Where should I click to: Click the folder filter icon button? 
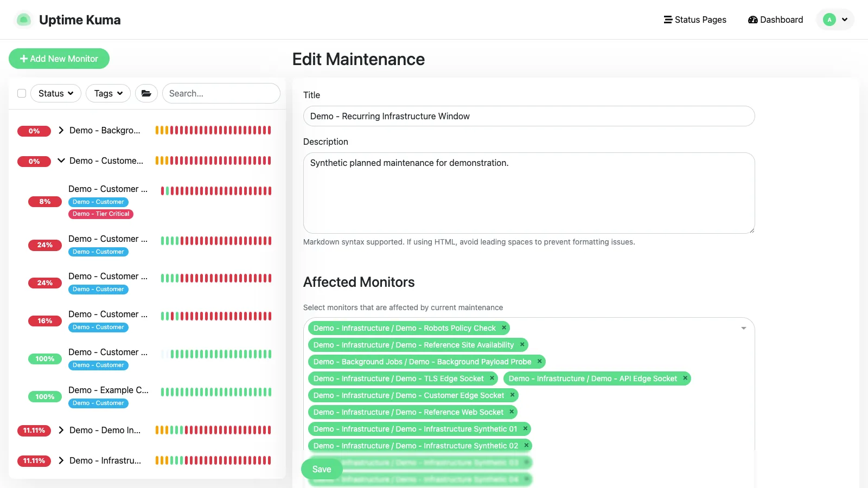pyautogui.click(x=146, y=93)
